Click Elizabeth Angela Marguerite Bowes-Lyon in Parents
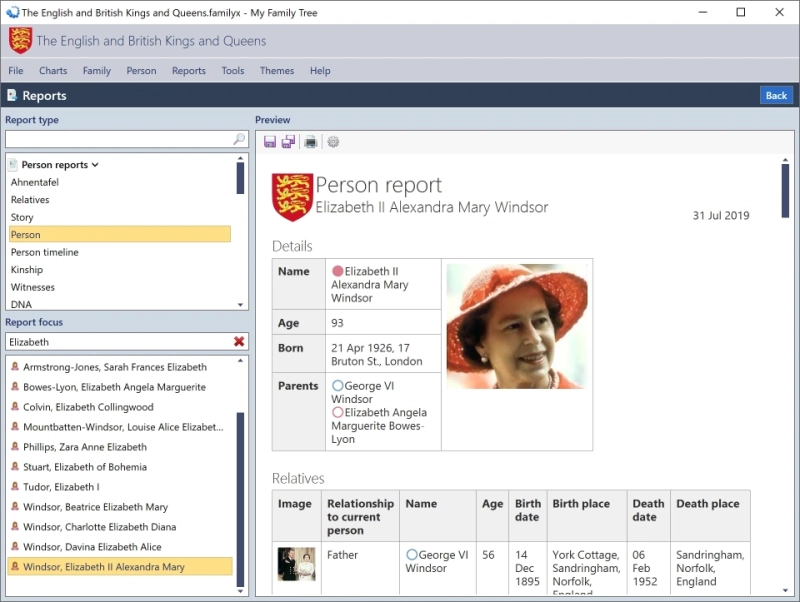 pyautogui.click(x=379, y=425)
